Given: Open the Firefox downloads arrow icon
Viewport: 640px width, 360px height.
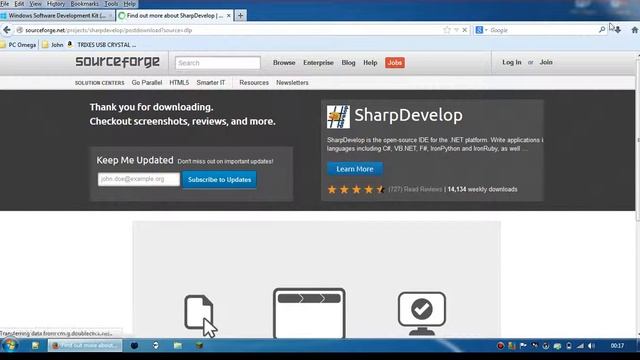Looking at the screenshot, I should pos(618,30).
